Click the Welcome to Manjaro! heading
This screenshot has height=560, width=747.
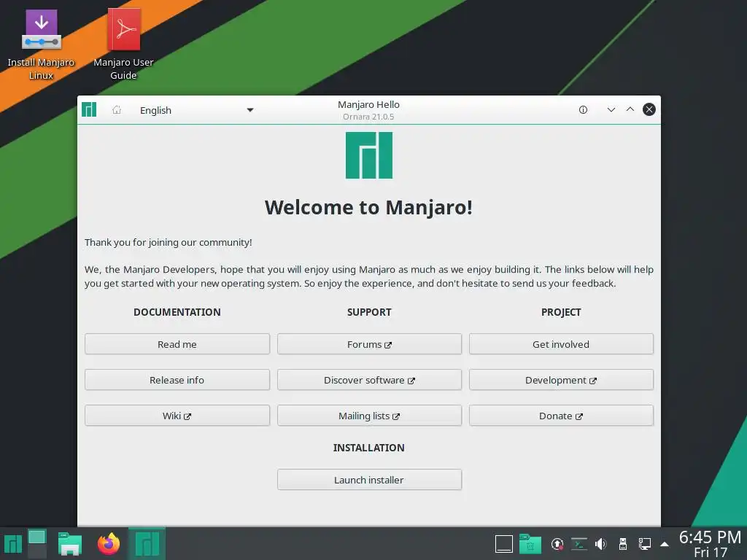coord(368,207)
